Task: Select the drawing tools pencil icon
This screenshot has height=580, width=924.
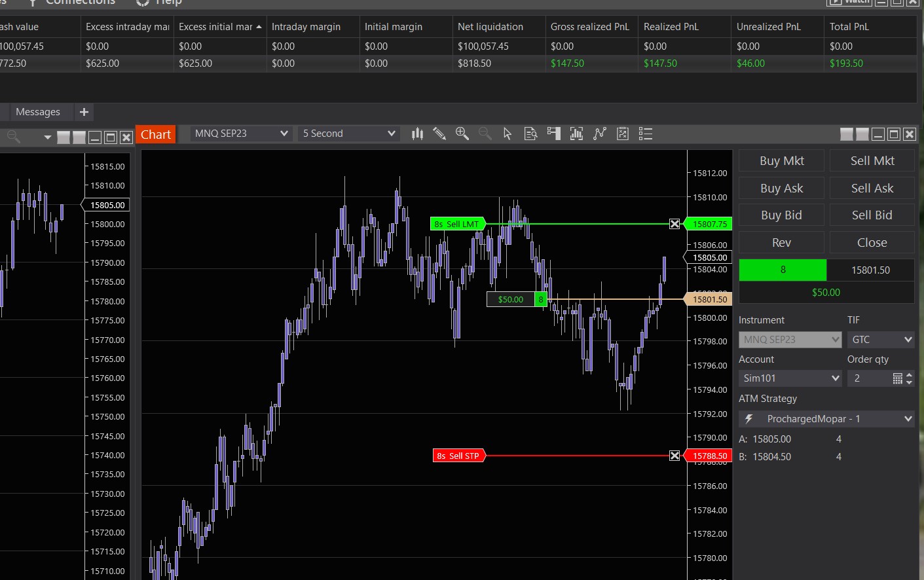Action: point(439,134)
